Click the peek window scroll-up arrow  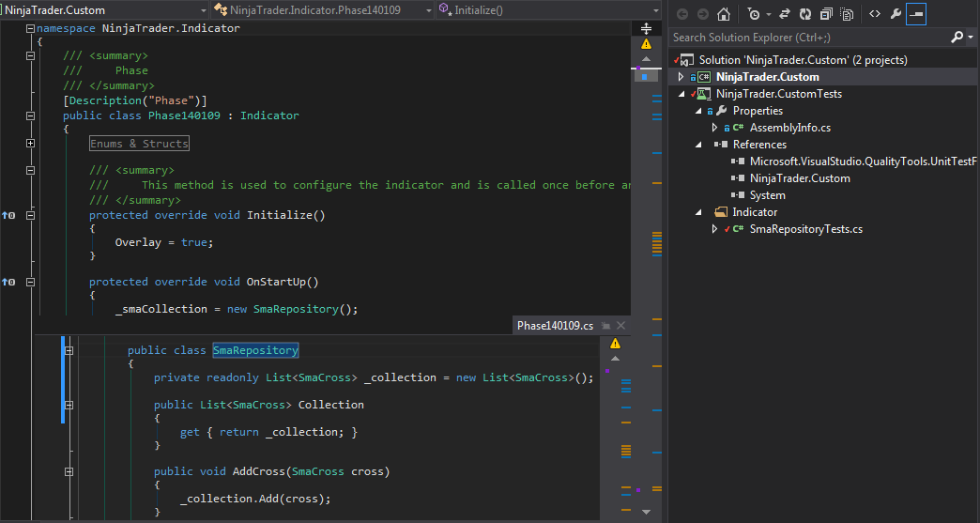[x=615, y=359]
